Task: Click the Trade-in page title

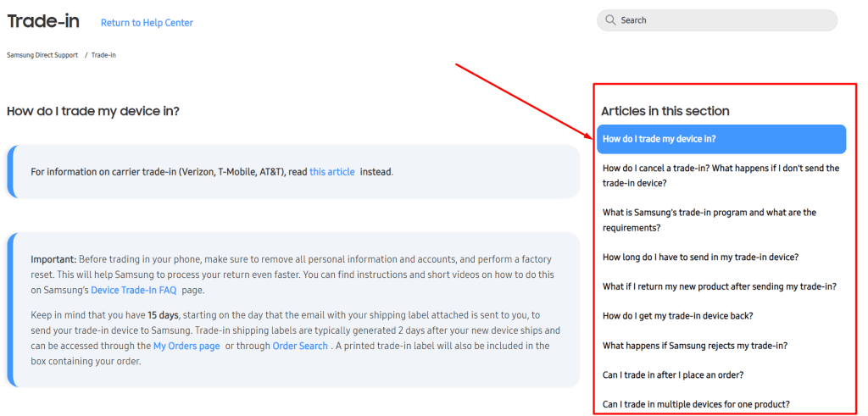Action: tap(43, 21)
